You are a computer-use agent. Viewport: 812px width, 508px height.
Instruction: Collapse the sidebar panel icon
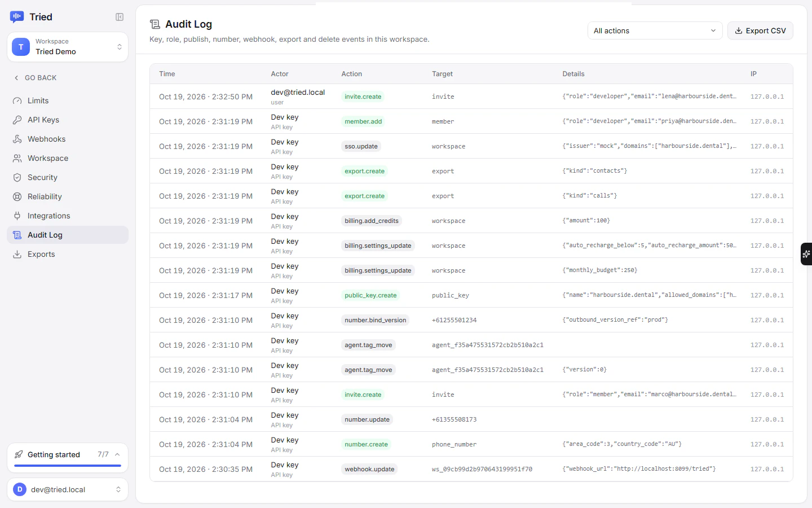120,17
